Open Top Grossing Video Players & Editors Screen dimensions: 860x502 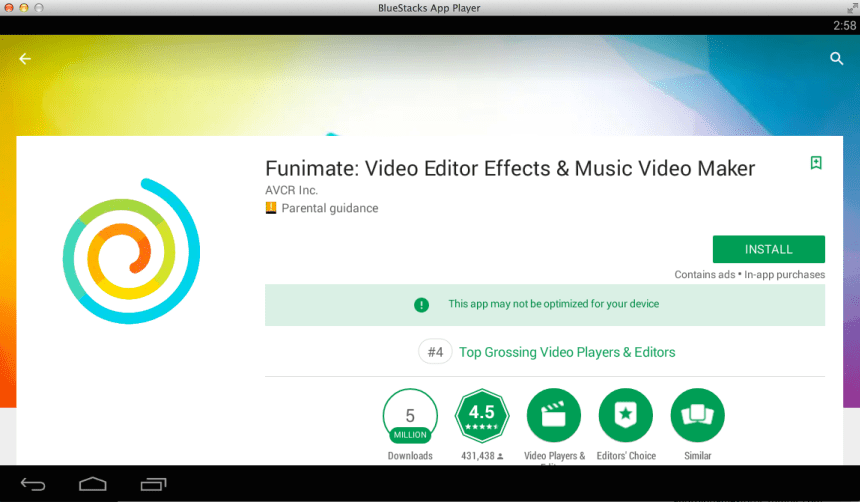[x=567, y=352]
